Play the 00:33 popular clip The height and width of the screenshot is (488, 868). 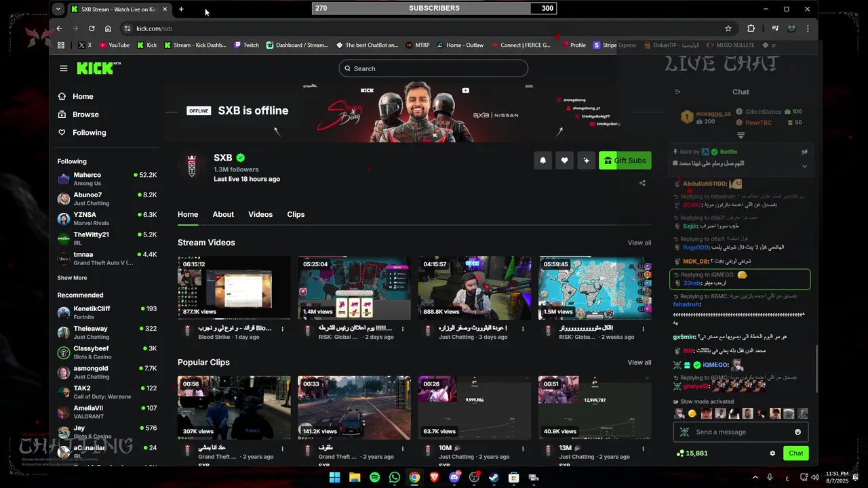click(x=354, y=408)
